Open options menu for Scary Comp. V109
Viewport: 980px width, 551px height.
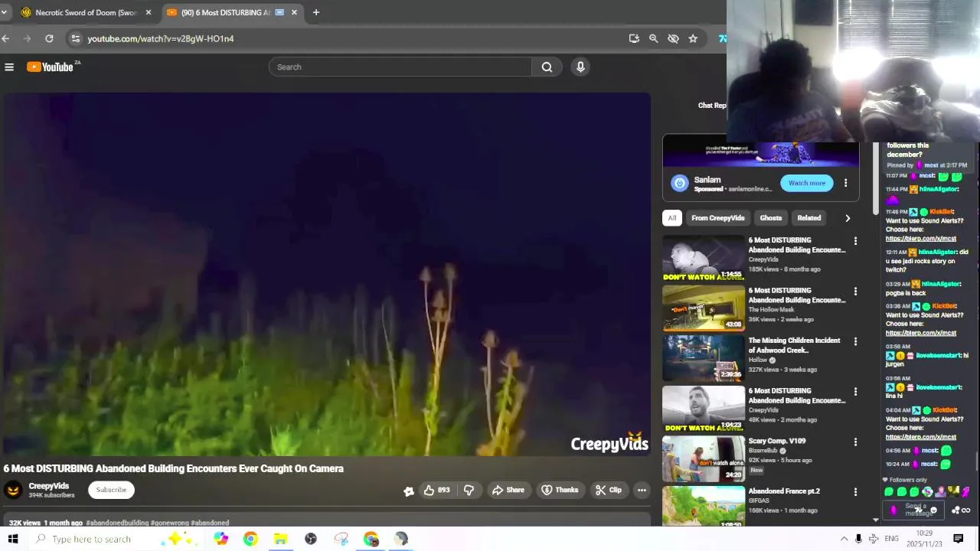click(x=855, y=442)
